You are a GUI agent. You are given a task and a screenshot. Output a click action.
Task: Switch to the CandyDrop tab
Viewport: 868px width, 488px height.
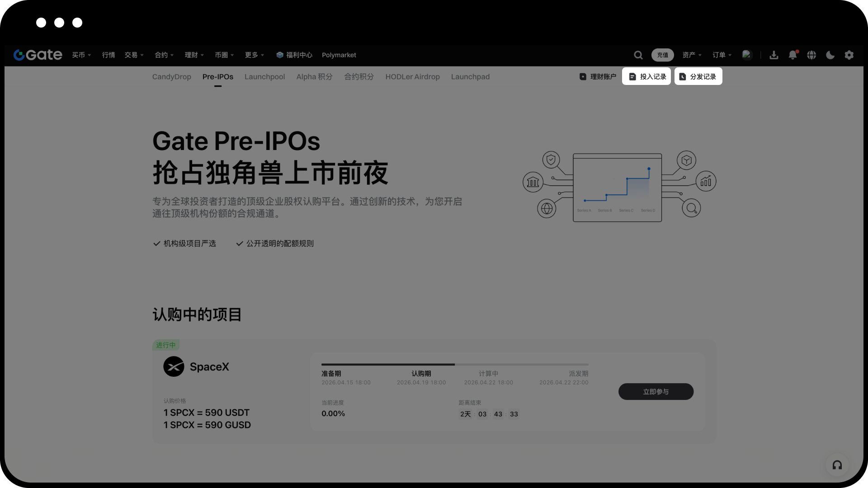pyautogui.click(x=171, y=77)
